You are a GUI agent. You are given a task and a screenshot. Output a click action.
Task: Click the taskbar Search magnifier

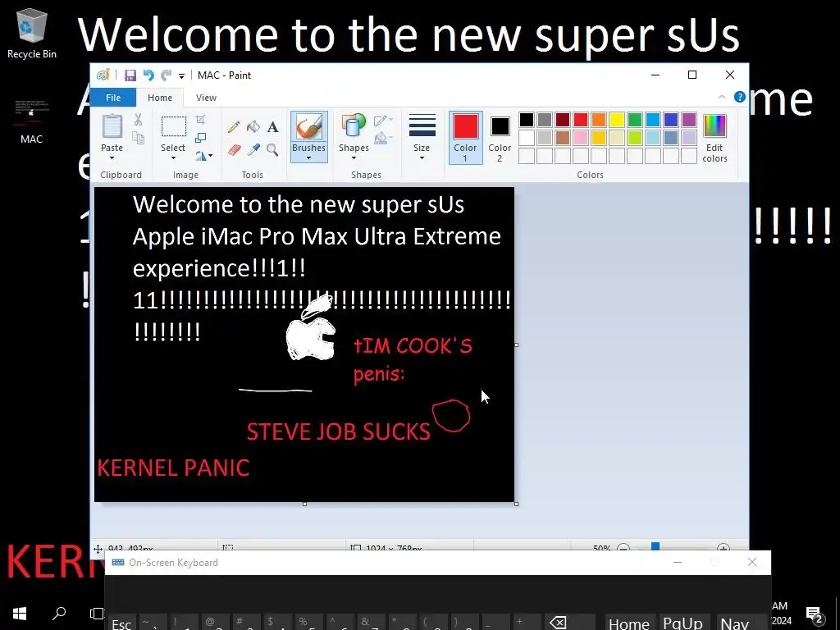pos(59,613)
